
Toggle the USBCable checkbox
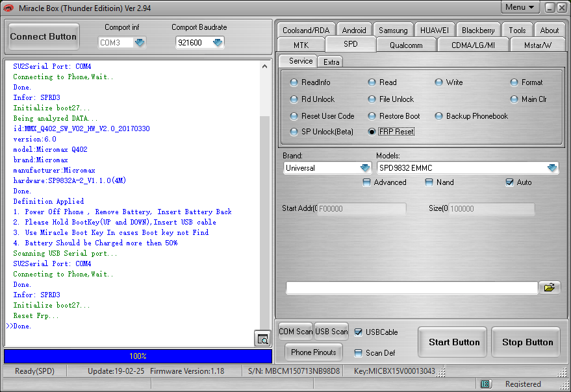[x=376, y=332]
